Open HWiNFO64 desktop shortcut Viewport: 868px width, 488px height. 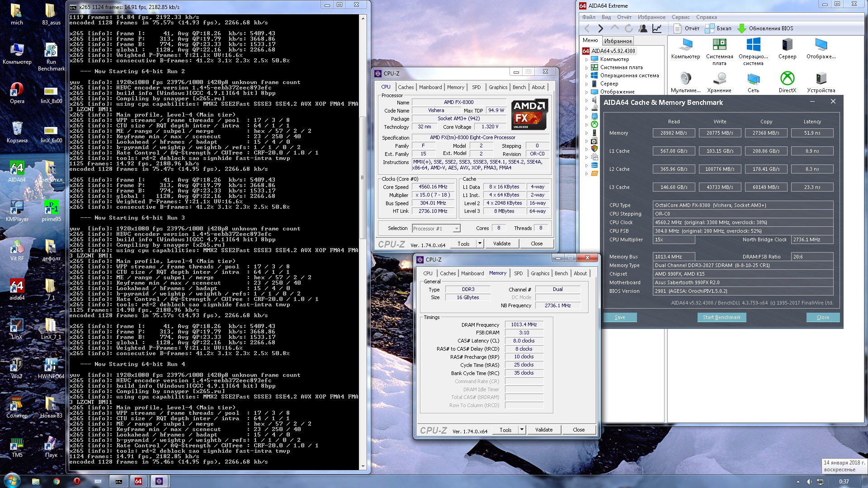(x=51, y=365)
